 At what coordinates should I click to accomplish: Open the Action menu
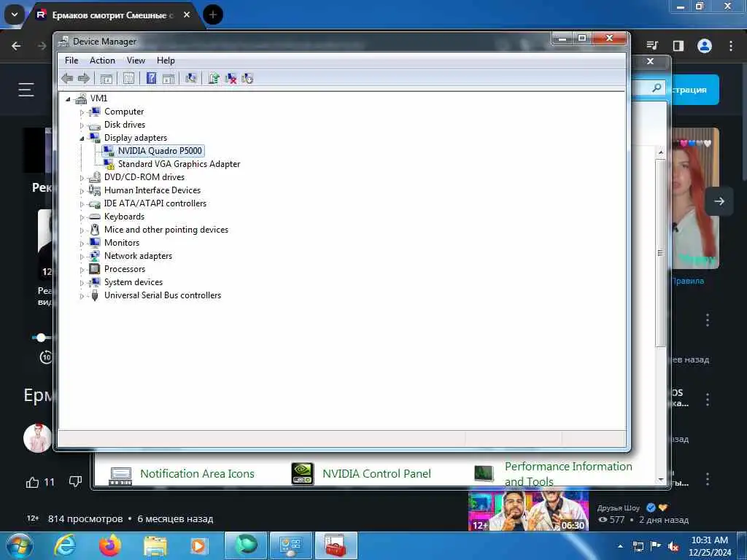pos(102,61)
